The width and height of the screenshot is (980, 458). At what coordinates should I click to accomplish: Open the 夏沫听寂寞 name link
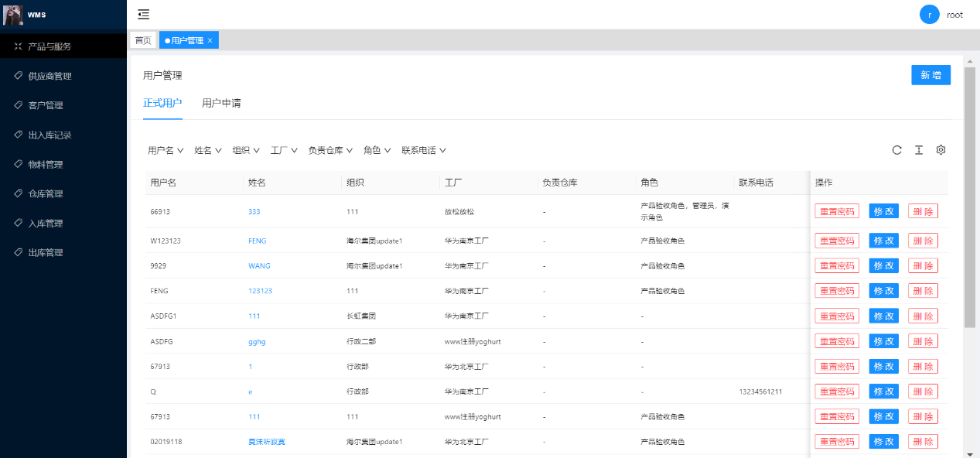[266, 442]
